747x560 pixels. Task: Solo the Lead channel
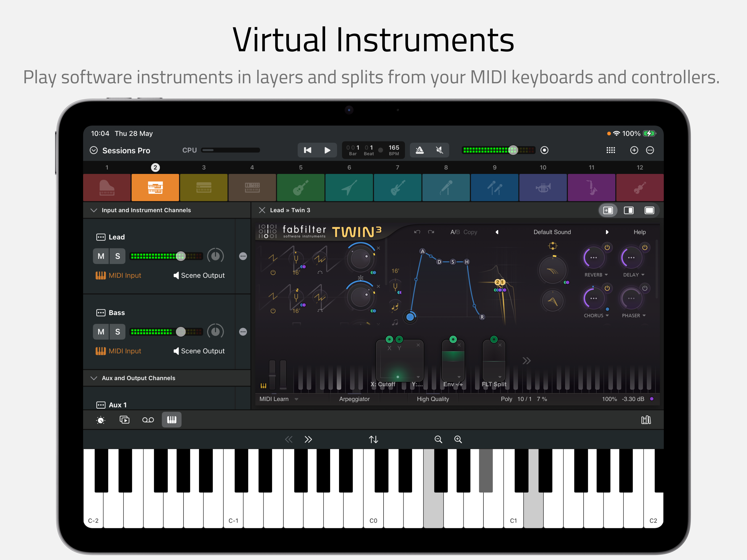point(118,256)
